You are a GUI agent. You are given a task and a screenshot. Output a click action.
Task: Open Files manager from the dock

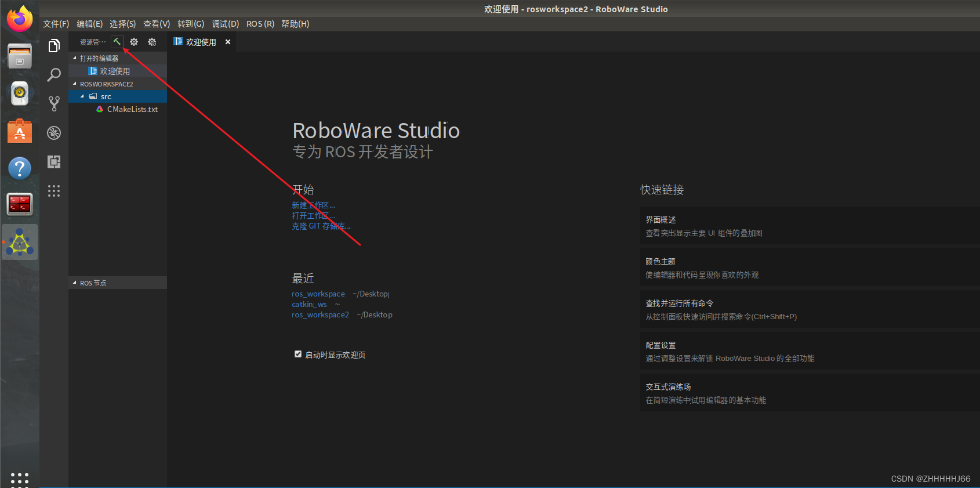click(x=20, y=56)
